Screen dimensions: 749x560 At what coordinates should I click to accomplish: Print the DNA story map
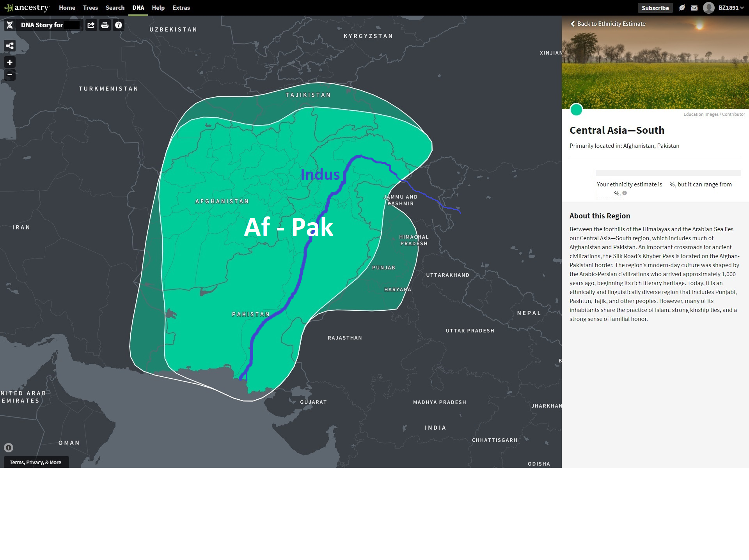105,25
